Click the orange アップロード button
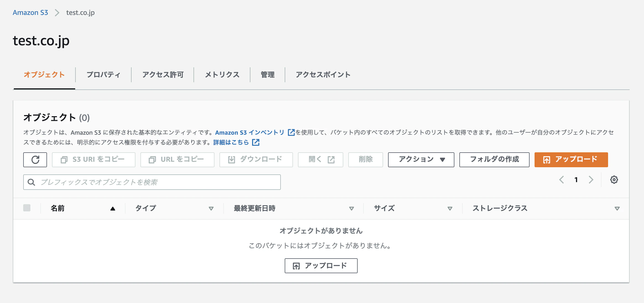Viewport: 644px width, 303px height. pyautogui.click(x=571, y=160)
